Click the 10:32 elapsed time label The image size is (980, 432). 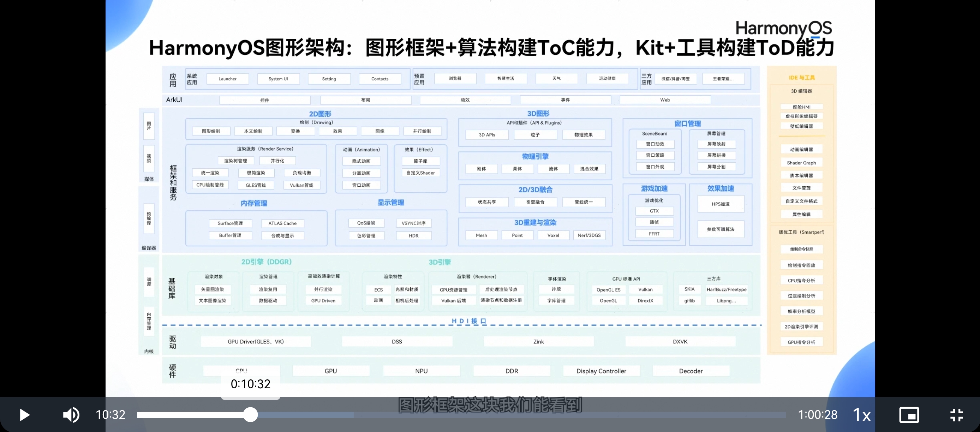(110, 414)
